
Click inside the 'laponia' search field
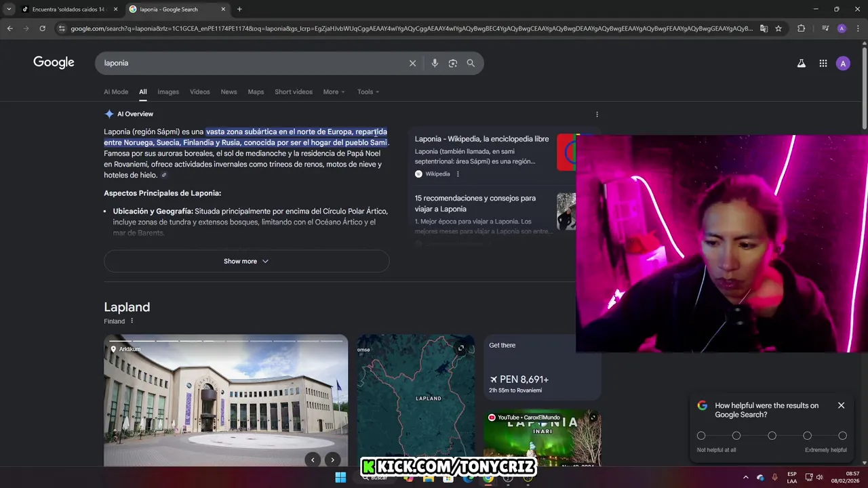pyautogui.click(x=251, y=63)
